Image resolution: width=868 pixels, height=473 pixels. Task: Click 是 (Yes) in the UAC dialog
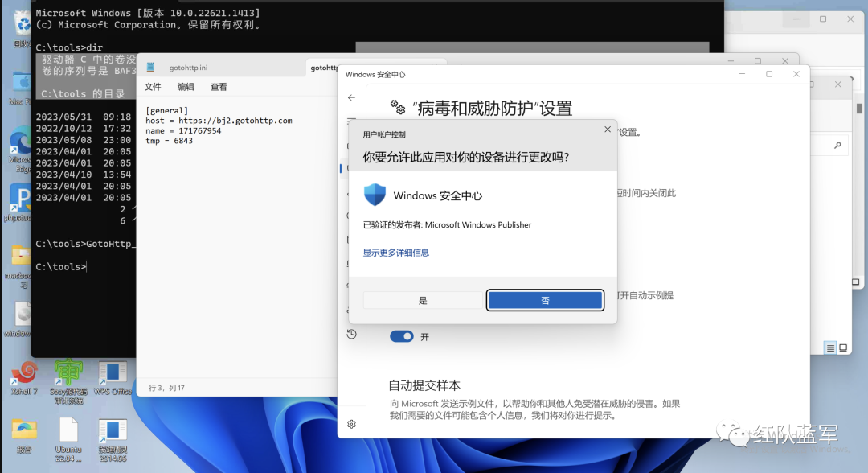click(x=423, y=300)
